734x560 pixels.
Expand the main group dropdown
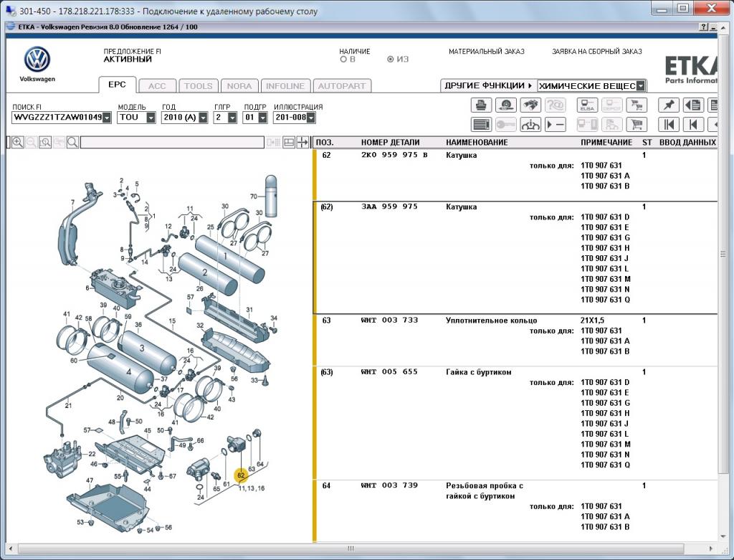(233, 118)
